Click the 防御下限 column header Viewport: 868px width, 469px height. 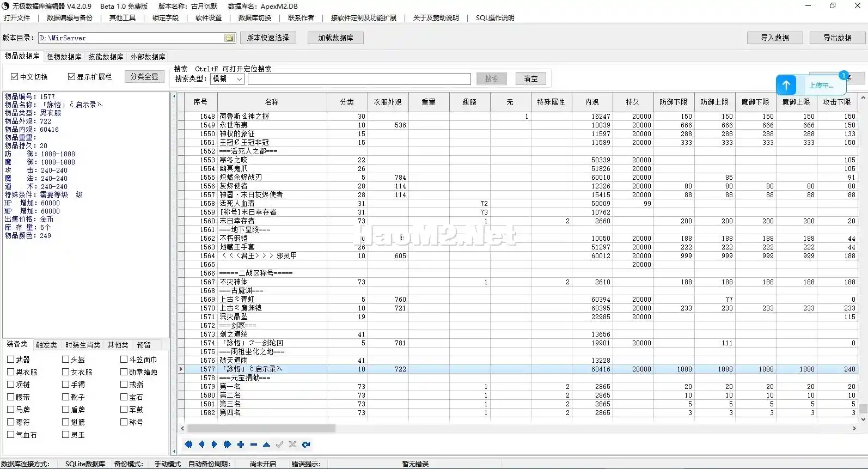[674, 102]
